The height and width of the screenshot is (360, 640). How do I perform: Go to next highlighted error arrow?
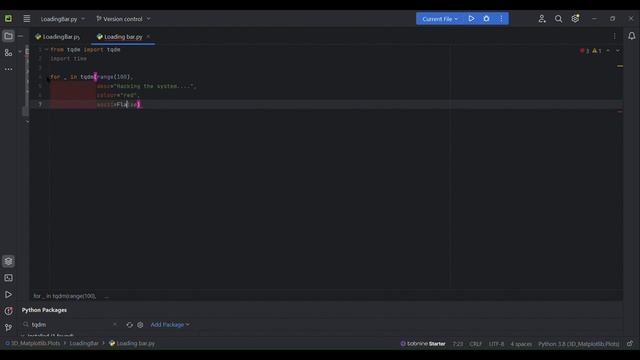(x=618, y=51)
